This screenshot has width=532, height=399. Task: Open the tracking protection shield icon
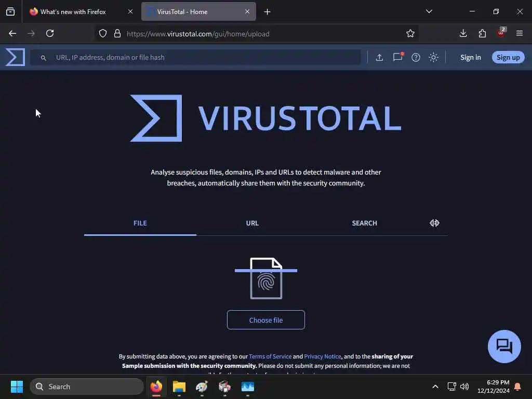pyautogui.click(x=103, y=33)
